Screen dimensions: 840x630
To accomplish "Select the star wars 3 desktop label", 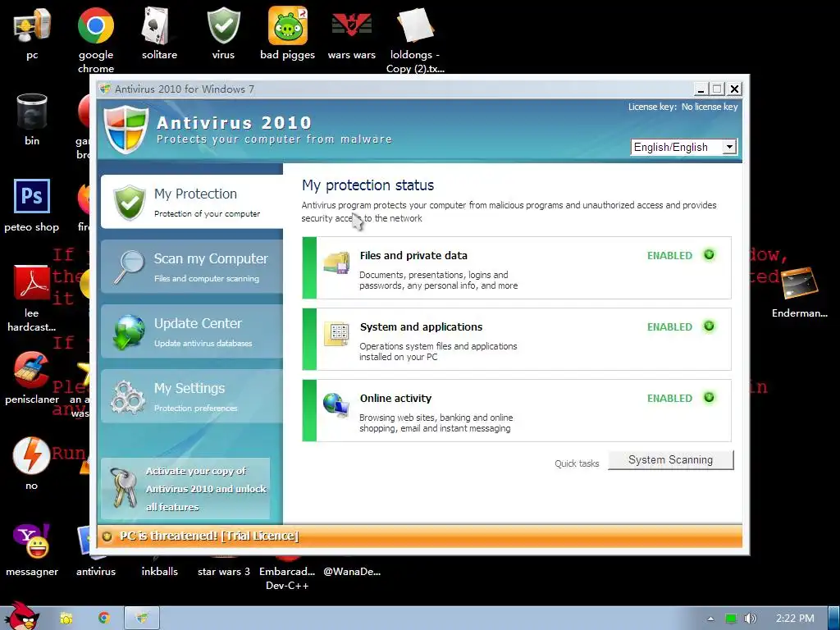I will tap(223, 571).
